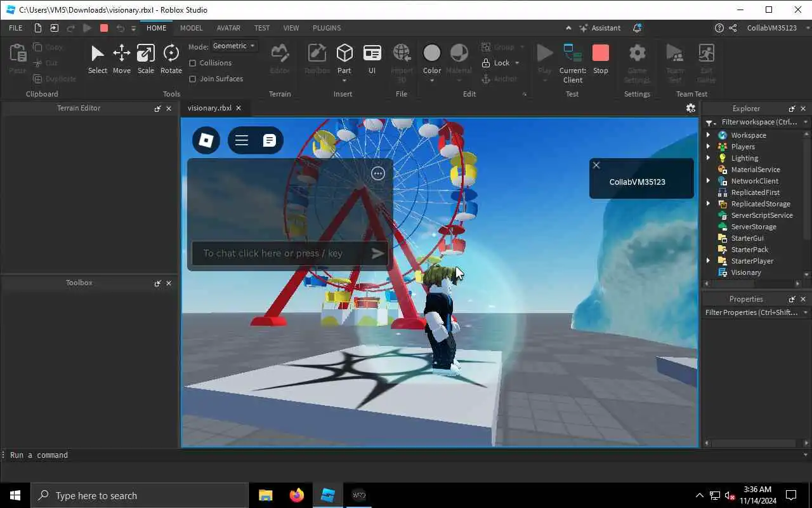
Task: Expand the ReplicatedStorage tree node
Action: click(709, 204)
